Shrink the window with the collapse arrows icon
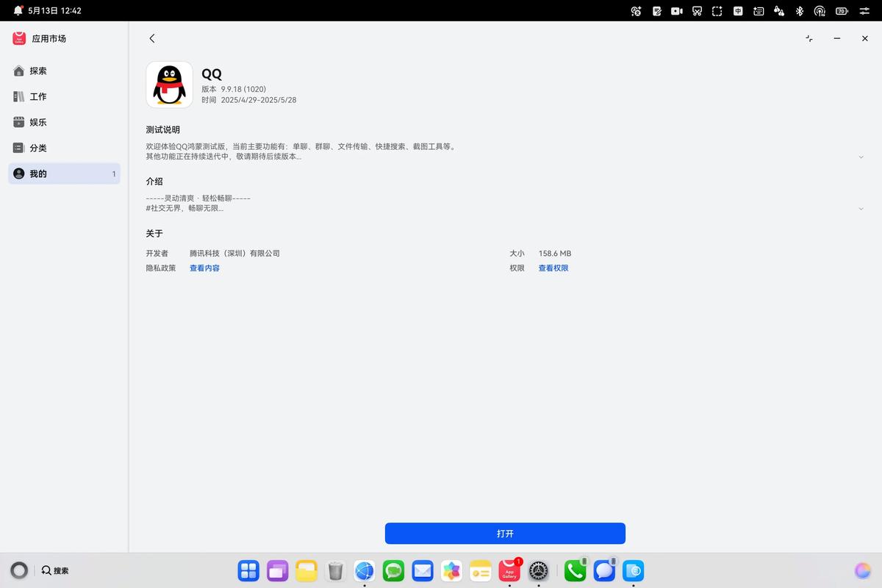Image resolution: width=882 pixels, height=588 pixels. pyautogui.click(x=809, y=38)
